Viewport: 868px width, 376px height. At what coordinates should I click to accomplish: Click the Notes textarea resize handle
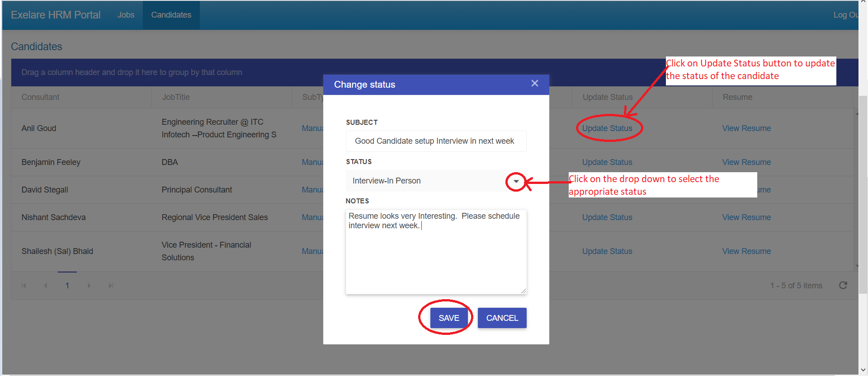(x=524, y=291)
